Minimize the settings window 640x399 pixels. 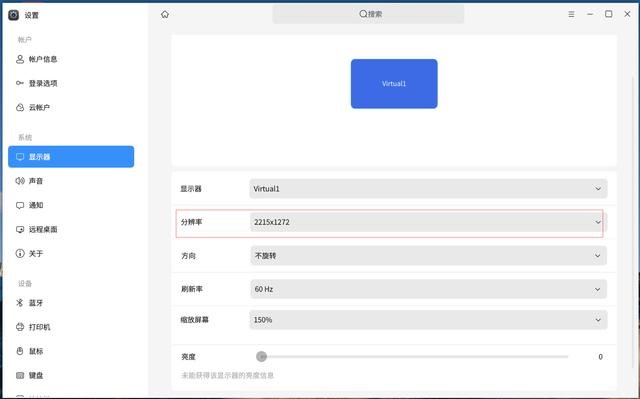click(x=590, y=14)
